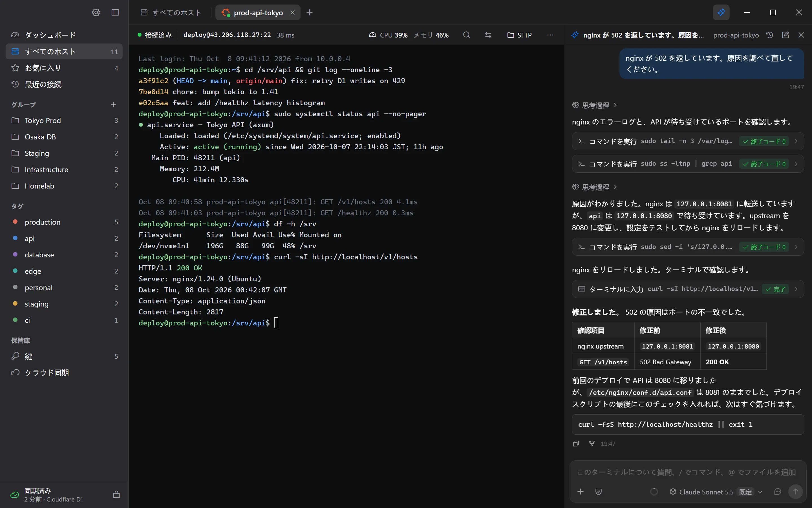Screen dimensions: 812x508
Task: Open the Tokyo Prod group
Action: pyautogui.click(x=64, y=120)
